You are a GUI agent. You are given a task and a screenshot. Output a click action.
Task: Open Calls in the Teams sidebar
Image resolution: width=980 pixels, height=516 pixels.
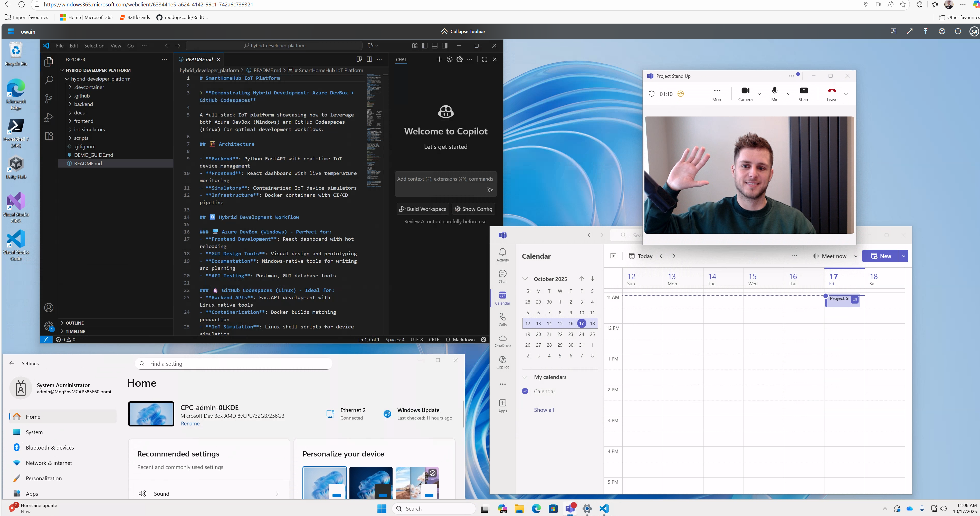(x=502, y=319)
